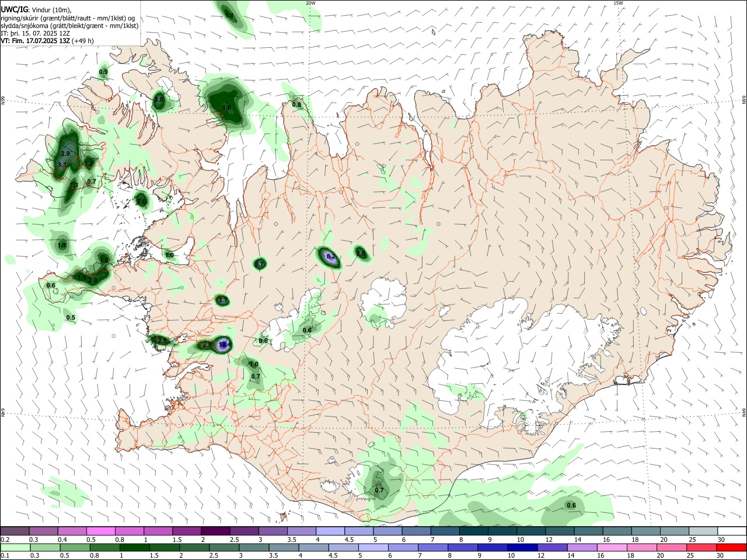The image size is (747, 560).
Task: Click the initial time line 'IT: þri. 15. 07. 2025 12Z'
Action: click(35, 33)
